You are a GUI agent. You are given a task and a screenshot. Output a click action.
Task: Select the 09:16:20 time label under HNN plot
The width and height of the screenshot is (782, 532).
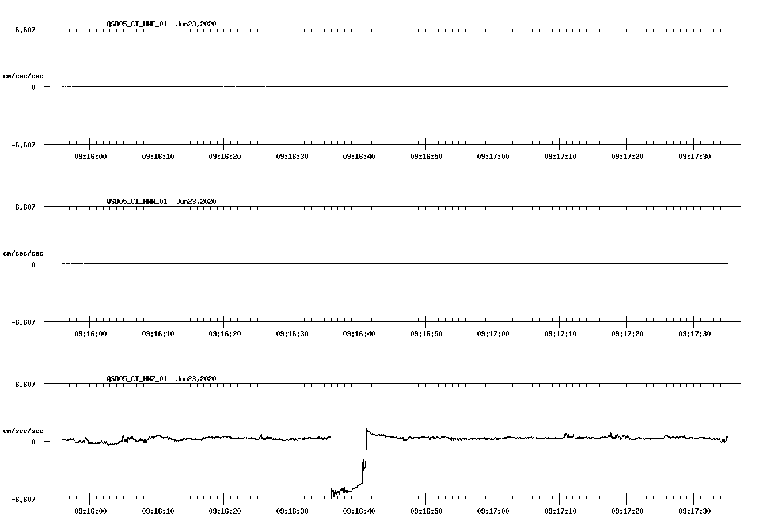pos(225,334)
